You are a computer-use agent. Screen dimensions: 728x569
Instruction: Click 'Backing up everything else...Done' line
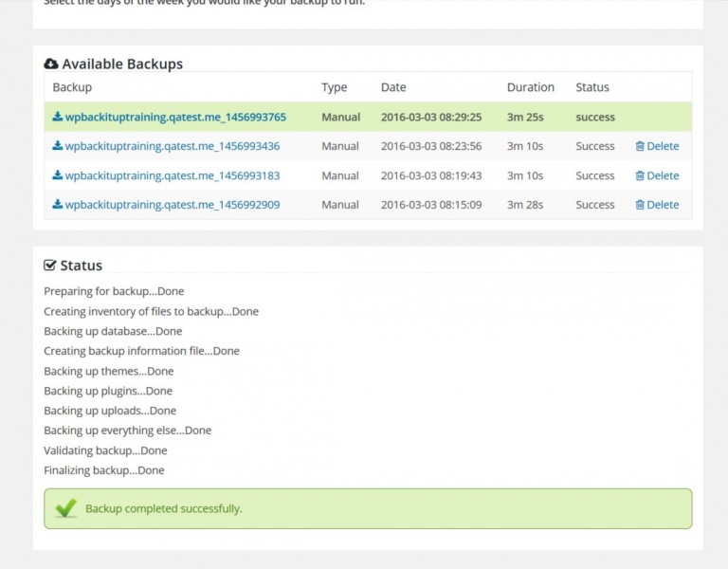[x=127, y=431]
